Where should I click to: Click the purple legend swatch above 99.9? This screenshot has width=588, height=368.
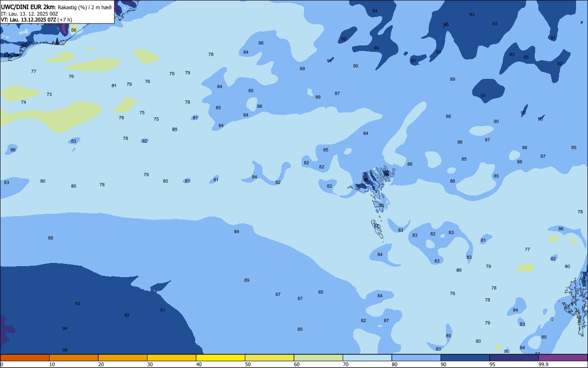[563, 357]
